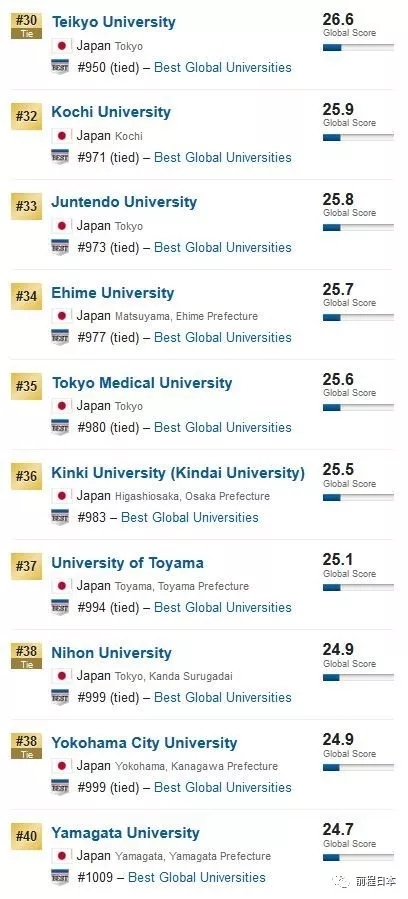Click the Japan flag icon under Teikyo University
Screen dimensions: 408x899
(x=62, y=46)
